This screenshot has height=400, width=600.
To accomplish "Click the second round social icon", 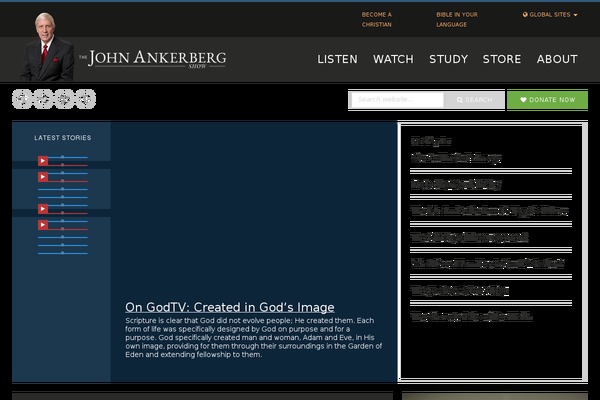I will tap(43, 99).
